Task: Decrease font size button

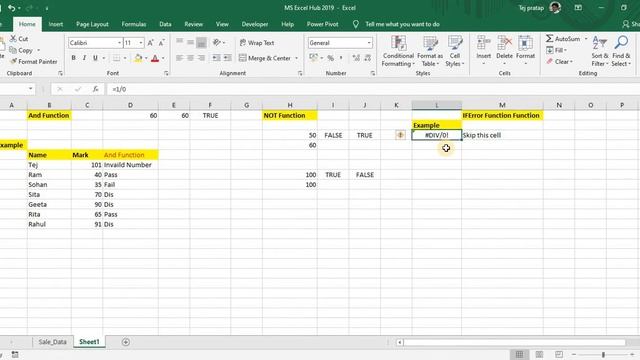Action: pos(162,42)
